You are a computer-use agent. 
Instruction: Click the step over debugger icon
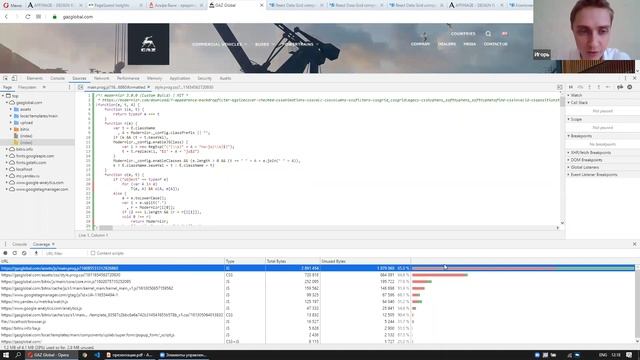(580, 87)
